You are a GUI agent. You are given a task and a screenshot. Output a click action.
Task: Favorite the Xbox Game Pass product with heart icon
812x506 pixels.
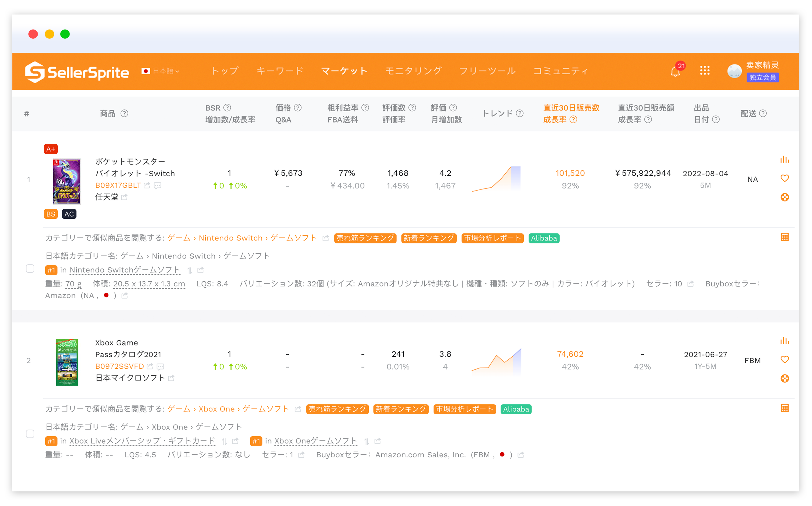(x=784, y=360)
